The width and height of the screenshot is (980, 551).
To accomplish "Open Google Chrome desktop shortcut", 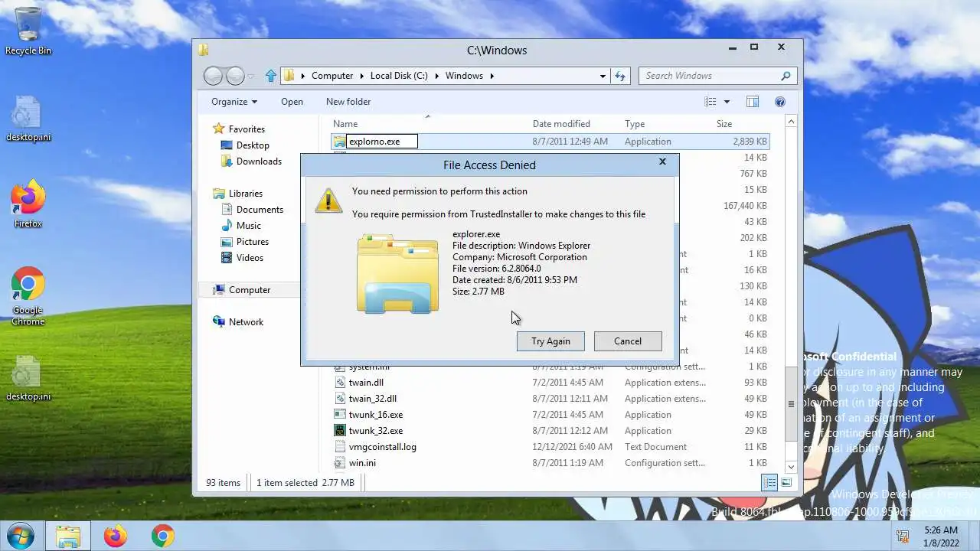I will 28,297.
